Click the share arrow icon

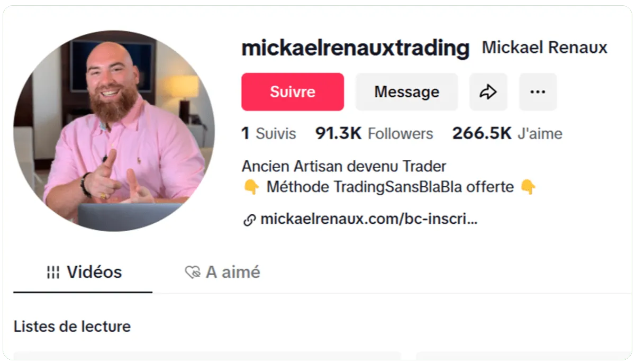click(x=488, y=92)
